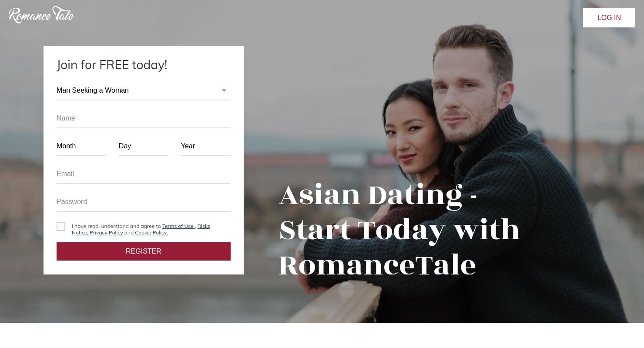Click the red REGISTER button

click(144, 251)
